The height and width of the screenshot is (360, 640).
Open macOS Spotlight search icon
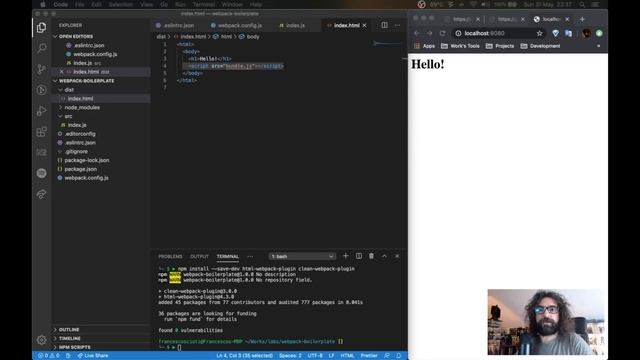click(582, 4)
